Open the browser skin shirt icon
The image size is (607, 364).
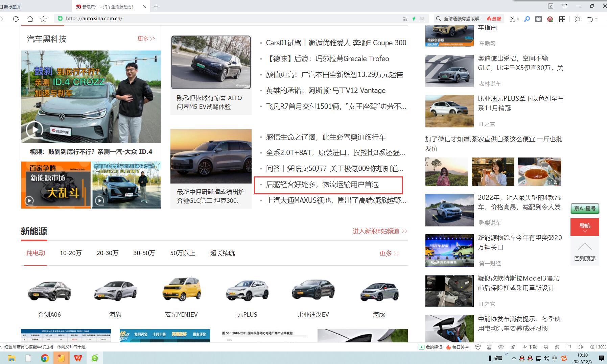(x=564, y=6)
